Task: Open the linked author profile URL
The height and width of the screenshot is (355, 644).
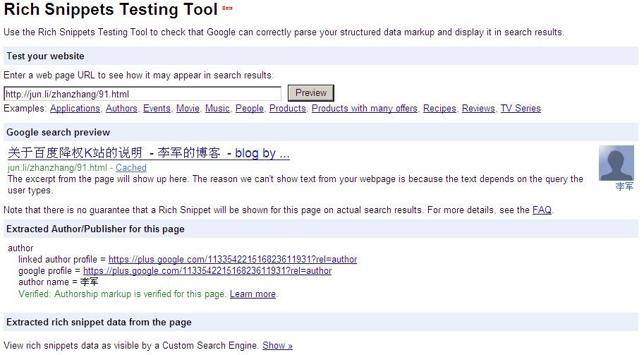Action: (x=233, y=260)
